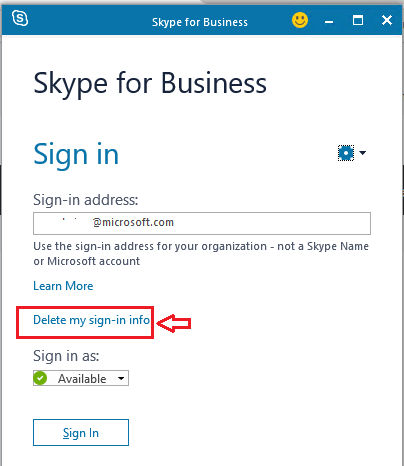Maximize the Skype for Business window
The height and width of the screenshot is (466, 404).
(x=358, y=20)
